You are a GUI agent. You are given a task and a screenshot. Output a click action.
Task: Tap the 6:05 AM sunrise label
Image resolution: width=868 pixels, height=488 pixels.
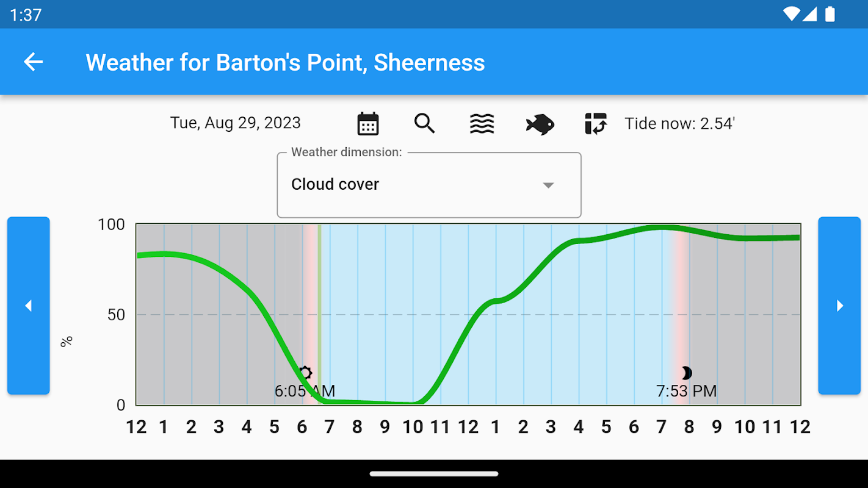305,391
